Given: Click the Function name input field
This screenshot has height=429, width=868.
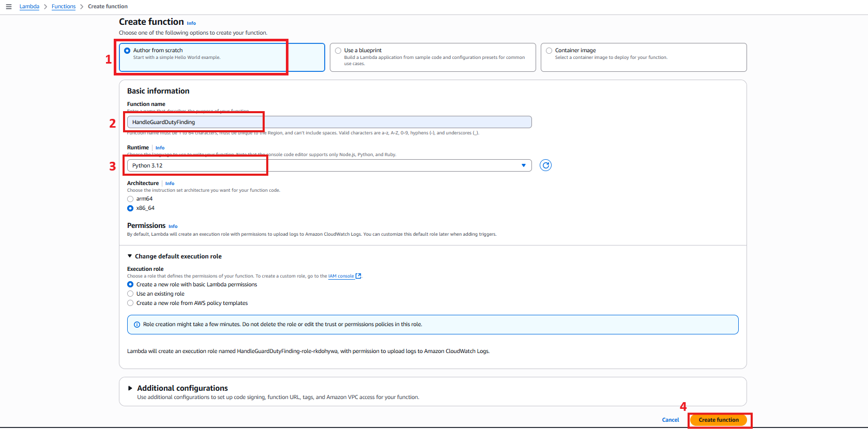Looking at the screenshot, I should (329, 122).
